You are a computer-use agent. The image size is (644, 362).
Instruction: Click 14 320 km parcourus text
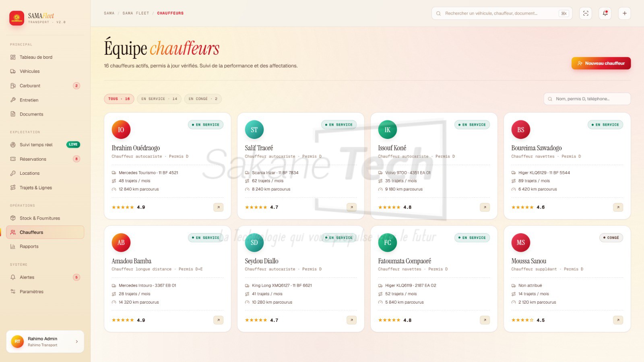point(139,302)
